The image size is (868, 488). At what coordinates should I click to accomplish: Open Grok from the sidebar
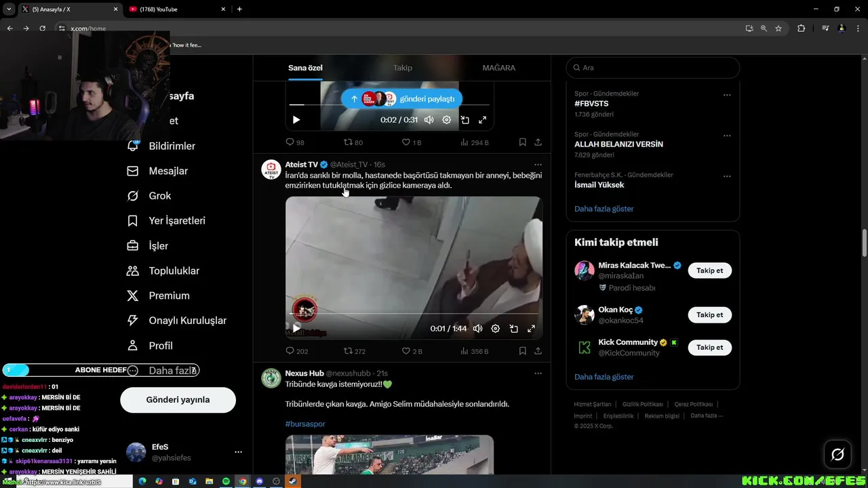pyautogui.click(x=149, y=196)
